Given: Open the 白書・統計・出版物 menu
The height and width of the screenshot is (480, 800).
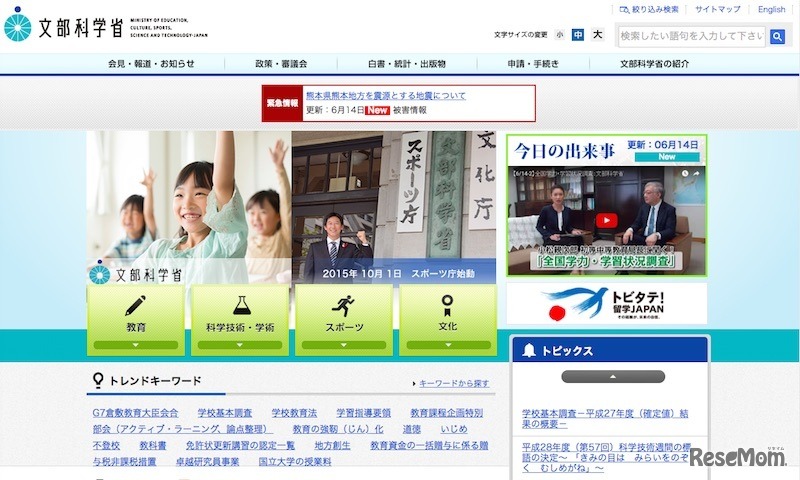Looking at the screenshot, I should (407, 64).
